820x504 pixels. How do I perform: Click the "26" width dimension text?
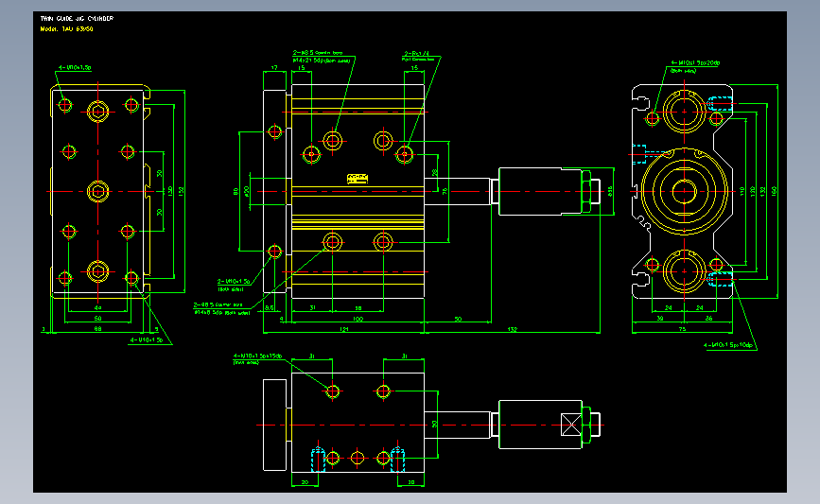click(x=708, y=319)
